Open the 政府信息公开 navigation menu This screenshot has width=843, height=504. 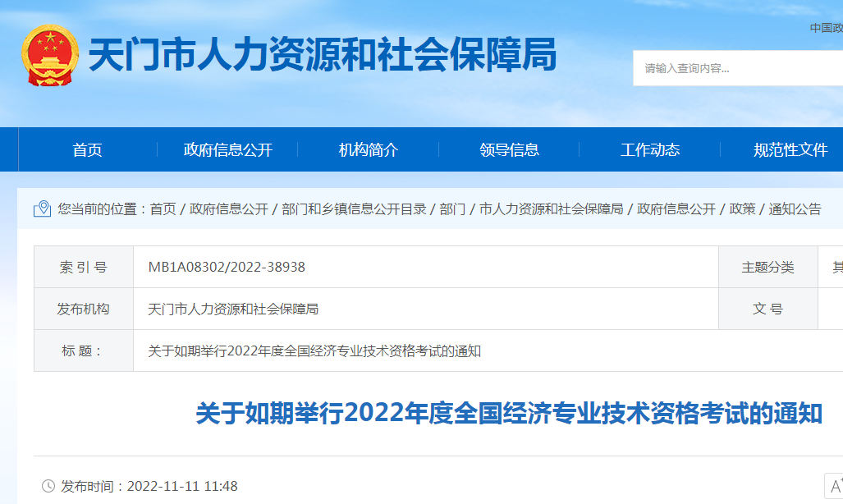click(x=227, y=149)
